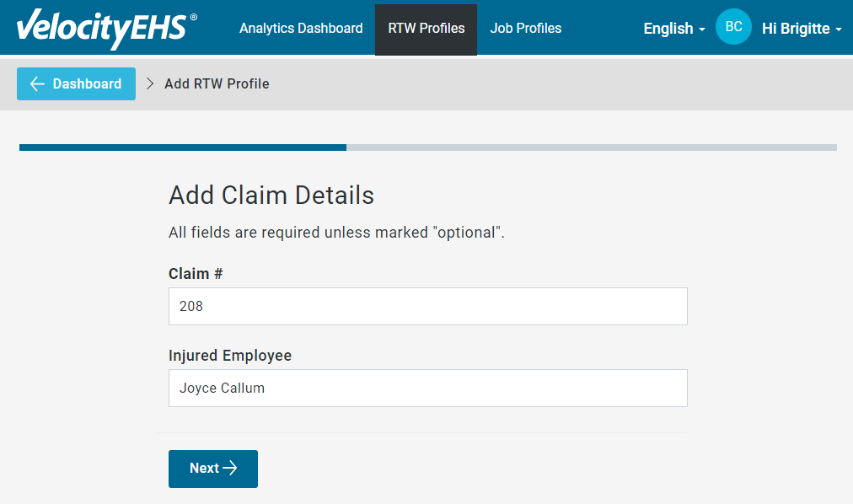Click the unfilled part of the progress bar
The height and width of the screenshot is (504, 853).
592,147
